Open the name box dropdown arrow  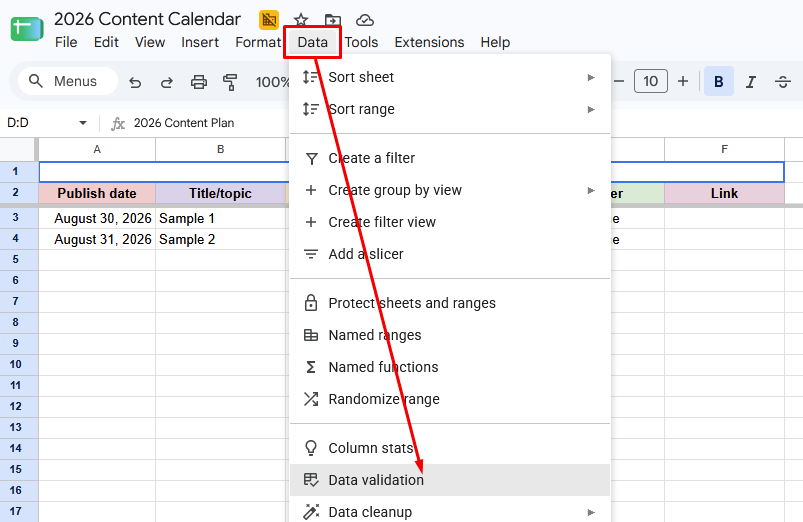pos(82,123)
